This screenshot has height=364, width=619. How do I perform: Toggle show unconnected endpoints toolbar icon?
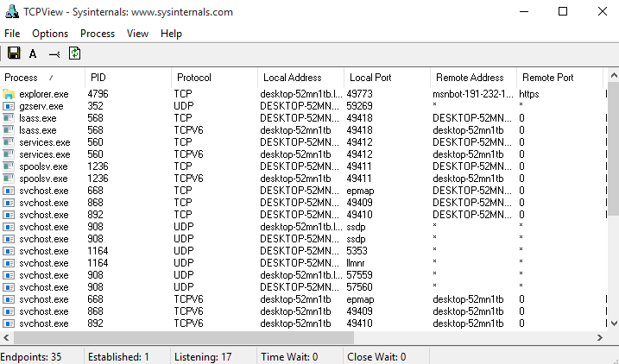(x=54, y=54)
